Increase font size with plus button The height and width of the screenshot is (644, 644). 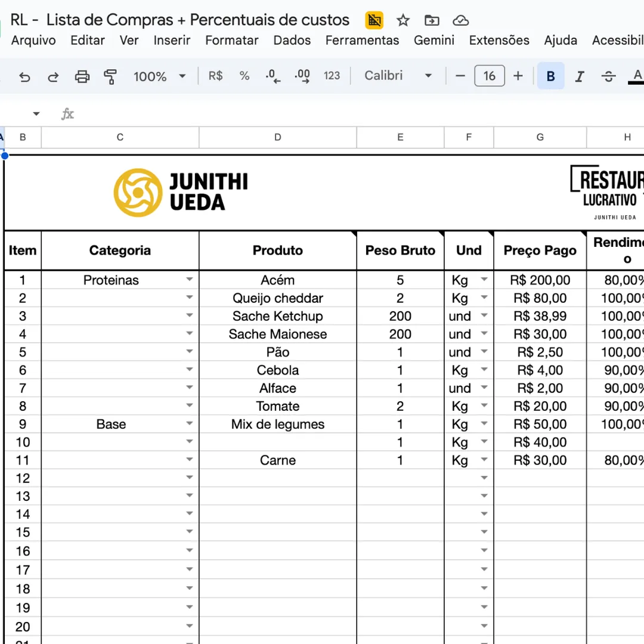pos(518,76)
